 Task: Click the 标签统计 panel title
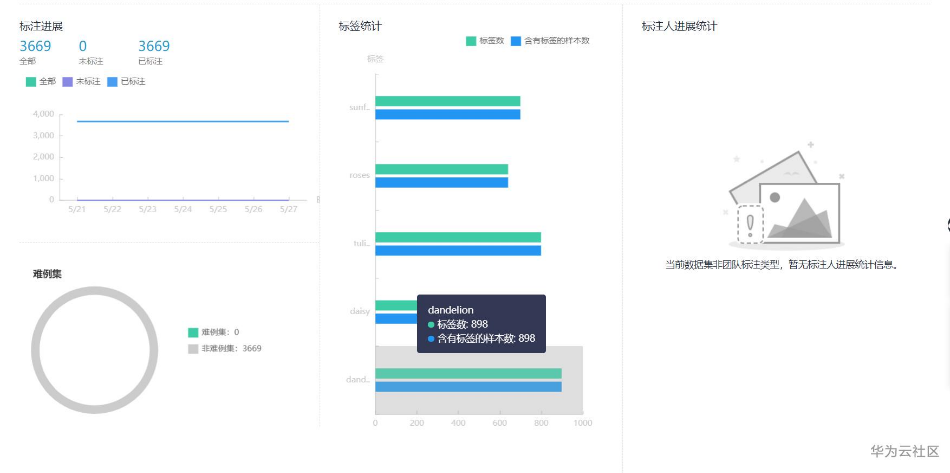360,26
